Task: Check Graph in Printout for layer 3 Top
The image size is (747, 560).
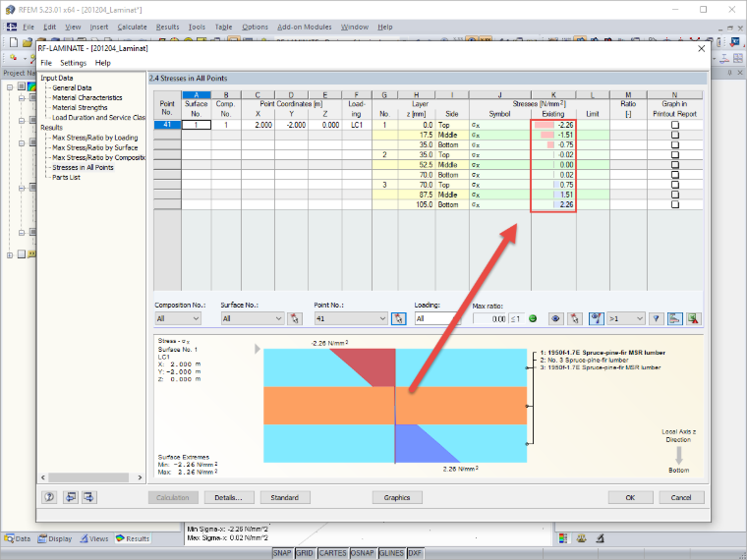Action: (x=674, y=185)
